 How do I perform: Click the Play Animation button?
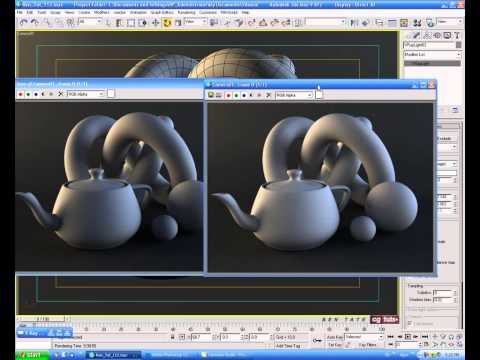pyautogui.click(x=408, y=337)
